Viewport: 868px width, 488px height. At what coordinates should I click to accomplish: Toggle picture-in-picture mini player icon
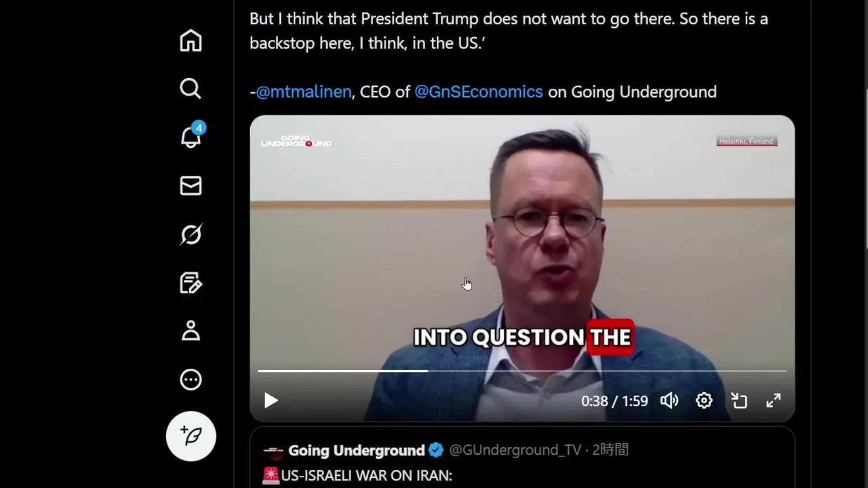739,401
